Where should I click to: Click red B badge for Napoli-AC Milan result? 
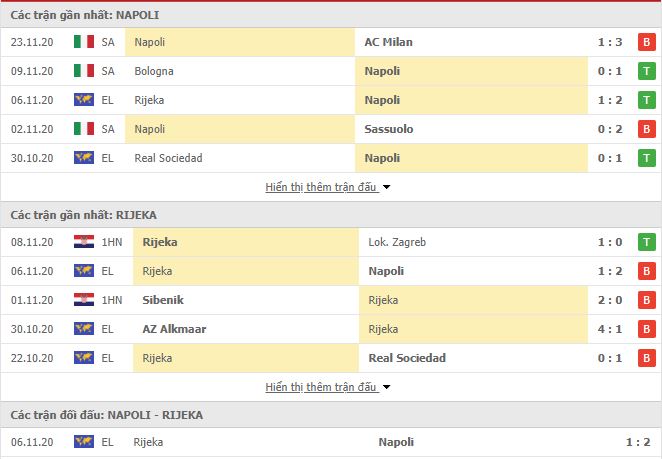coord(646,42)
